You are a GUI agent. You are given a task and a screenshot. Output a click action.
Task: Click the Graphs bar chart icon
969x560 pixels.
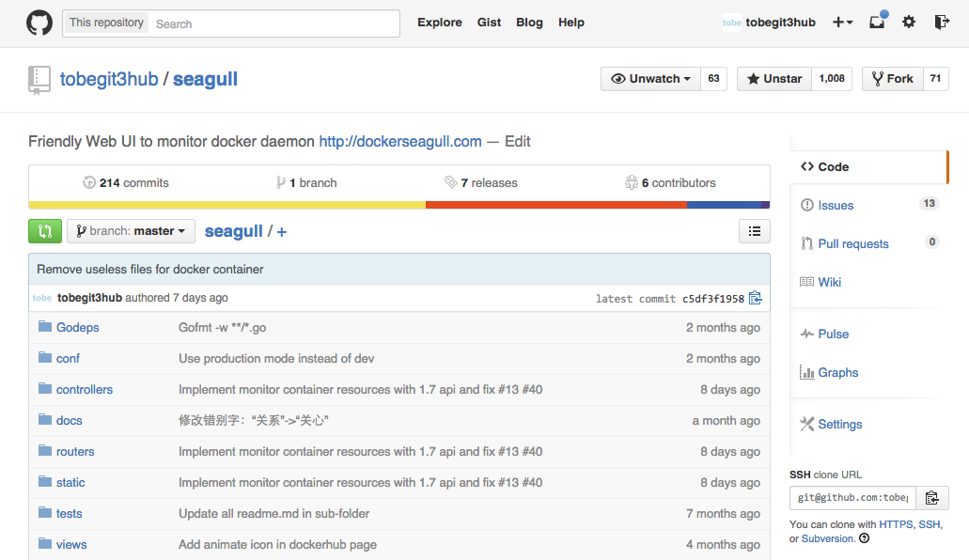coord(807,372)
